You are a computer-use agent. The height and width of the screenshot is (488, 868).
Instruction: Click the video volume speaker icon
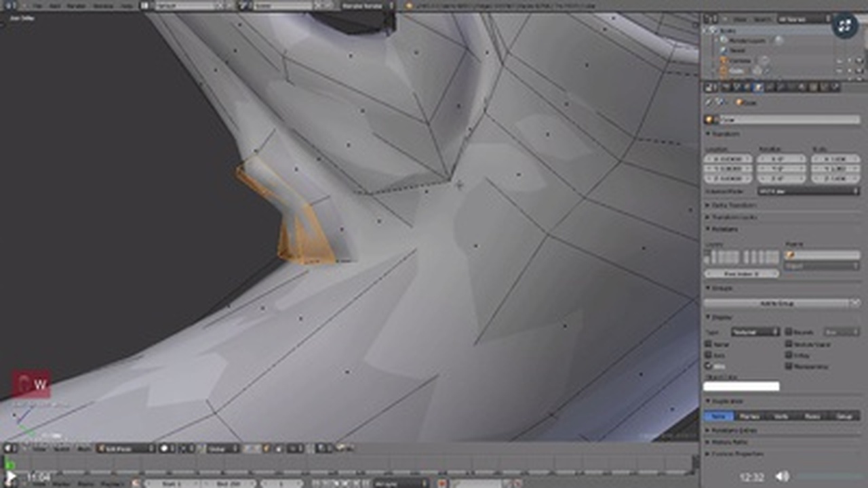(782, 476)
